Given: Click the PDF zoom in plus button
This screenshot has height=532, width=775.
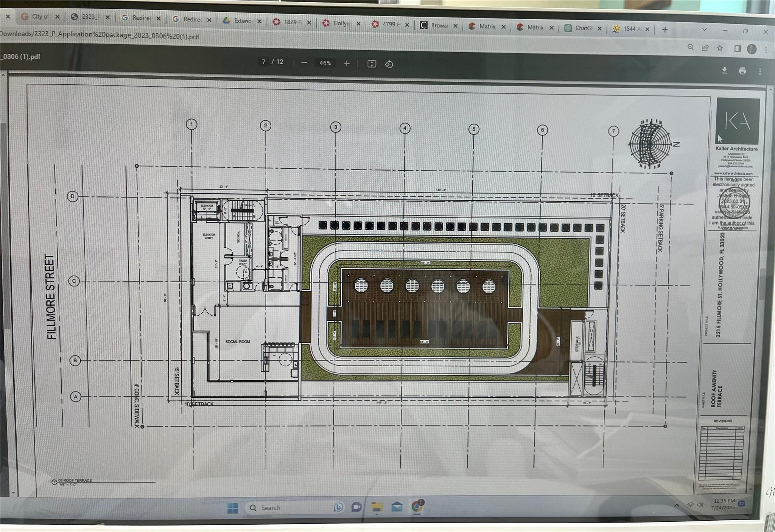Looking at the screenshot, I should (x=347, y=64).
